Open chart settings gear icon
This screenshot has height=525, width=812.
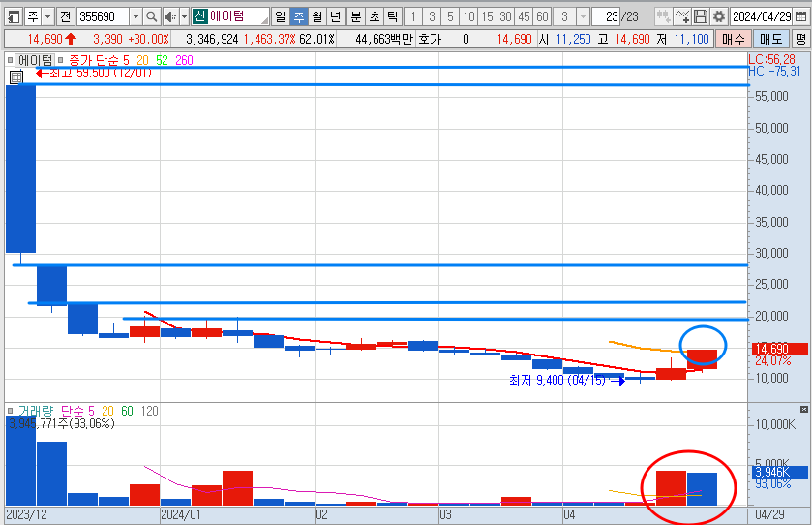719,17
